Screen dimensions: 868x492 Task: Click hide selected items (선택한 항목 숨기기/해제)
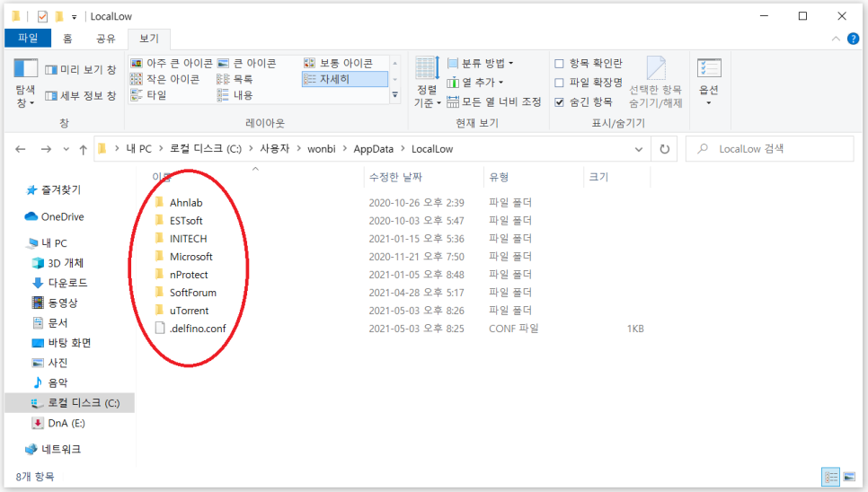(x=655, y=83)
